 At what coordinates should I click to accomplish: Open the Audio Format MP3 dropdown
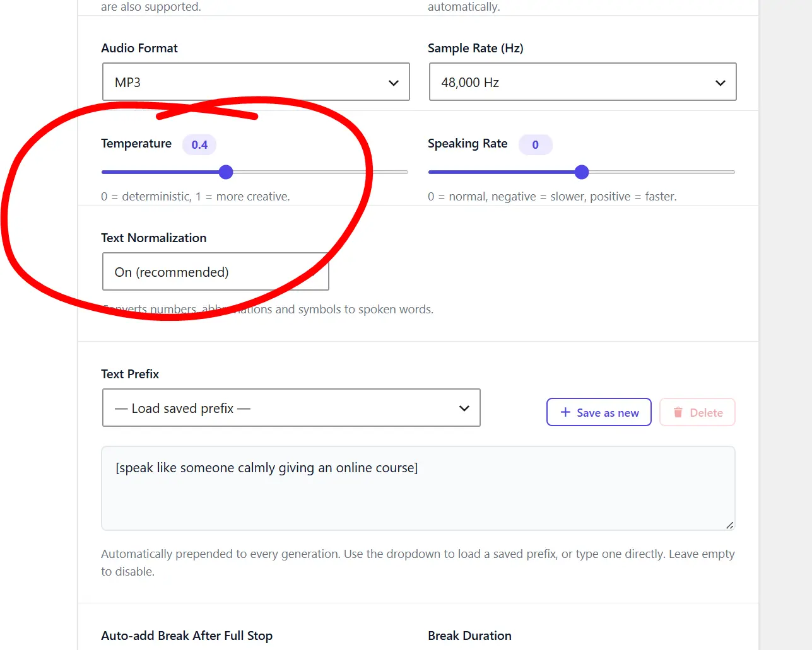pyautogui.click(x=256, y=82)
